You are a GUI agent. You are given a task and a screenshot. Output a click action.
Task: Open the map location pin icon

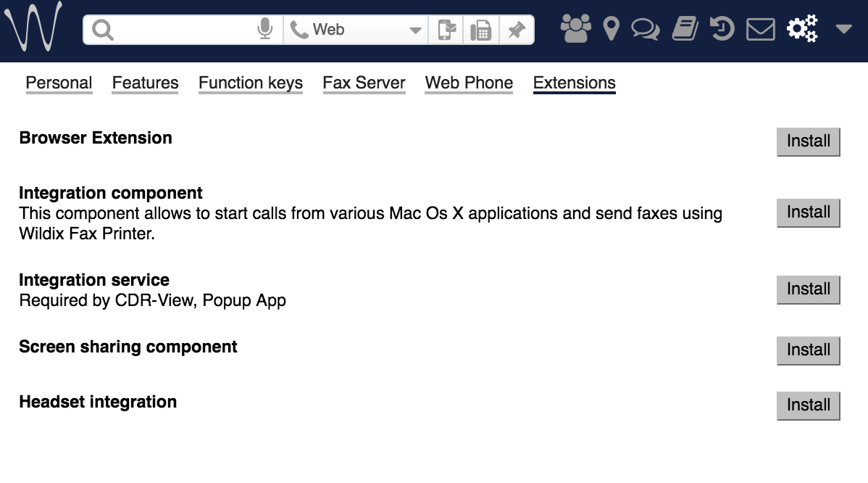(x=612, y=29)
